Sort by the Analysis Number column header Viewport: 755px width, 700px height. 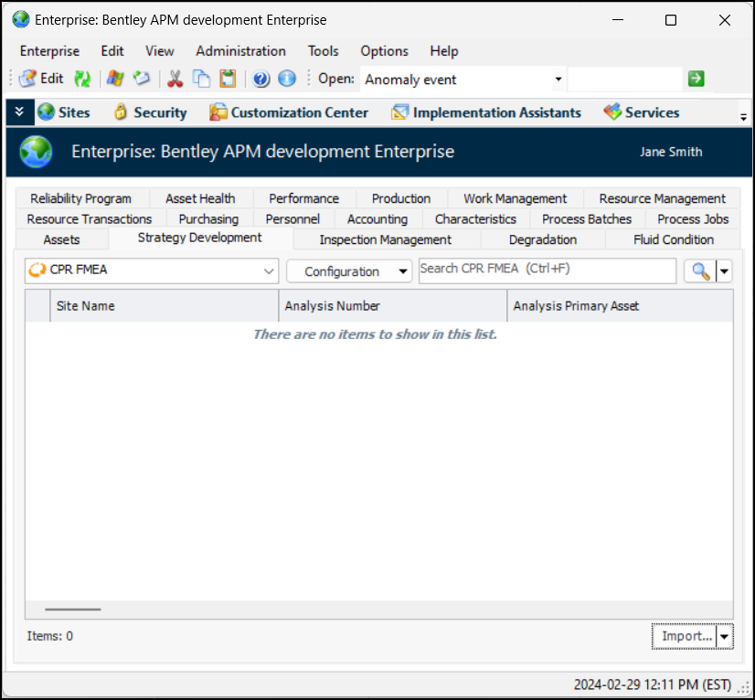point(393,306)
